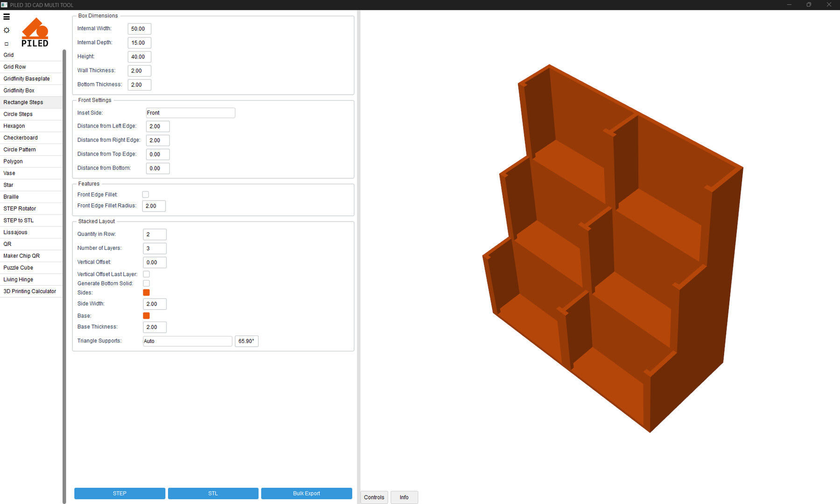Click the app icon in the title bar
This screenshot has width=840, height=504.
click(4, 5)
